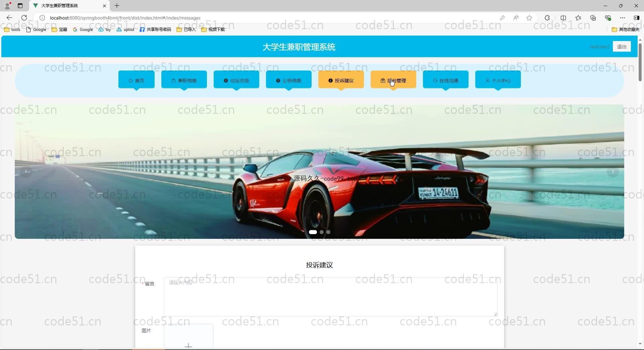This screenshot has height=350, width=644.
Task: Open the uplod bookmark
Action: coord(125,30)
